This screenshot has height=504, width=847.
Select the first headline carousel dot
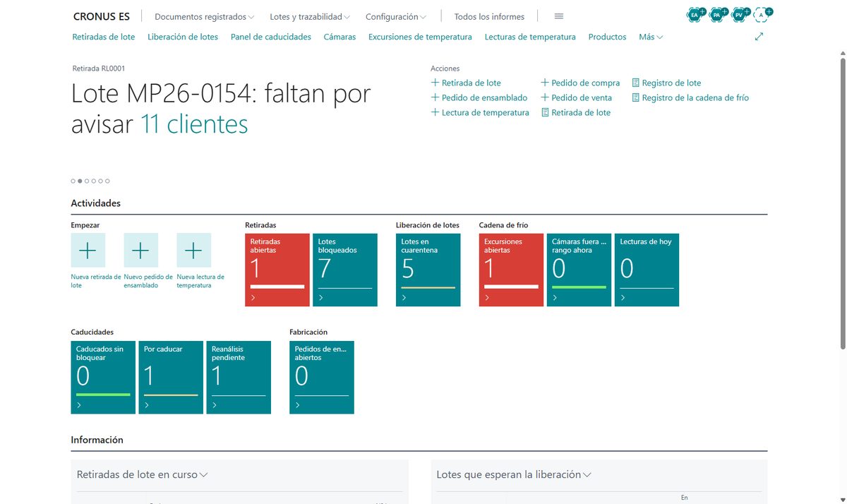point(73,181)
